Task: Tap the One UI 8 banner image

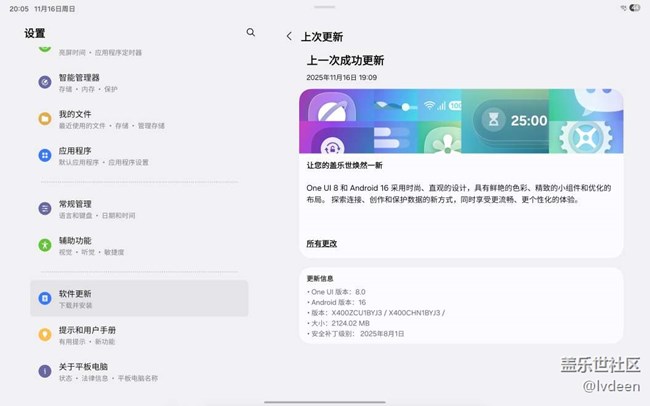Action: click(x=461, y=120)
